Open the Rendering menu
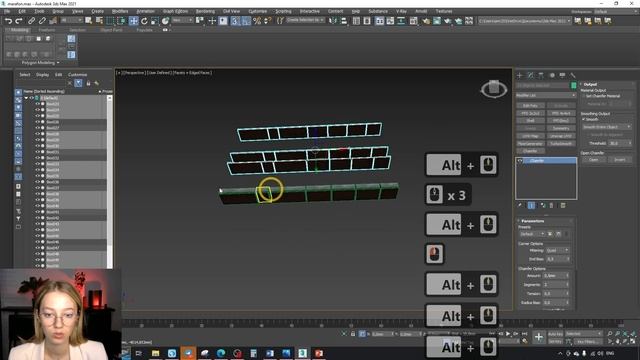640x360 pixels. [x=205, y=11]
